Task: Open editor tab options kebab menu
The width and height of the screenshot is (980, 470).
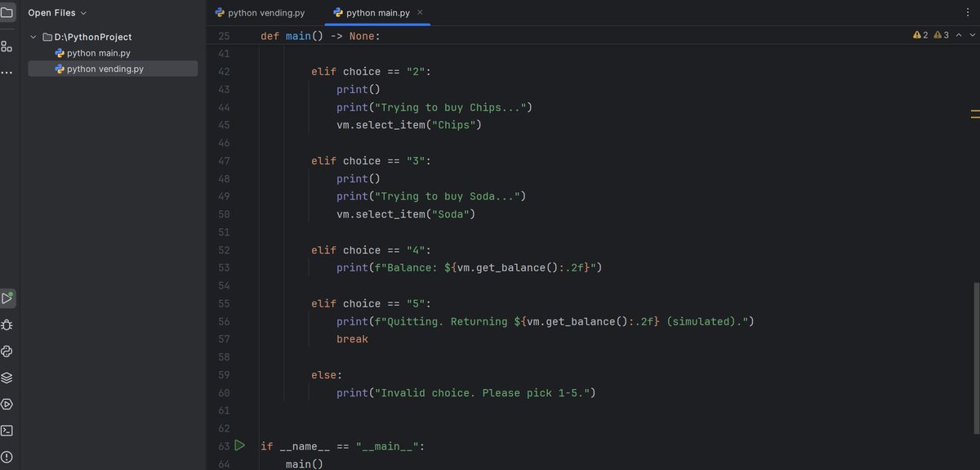Action: (968, 13)
